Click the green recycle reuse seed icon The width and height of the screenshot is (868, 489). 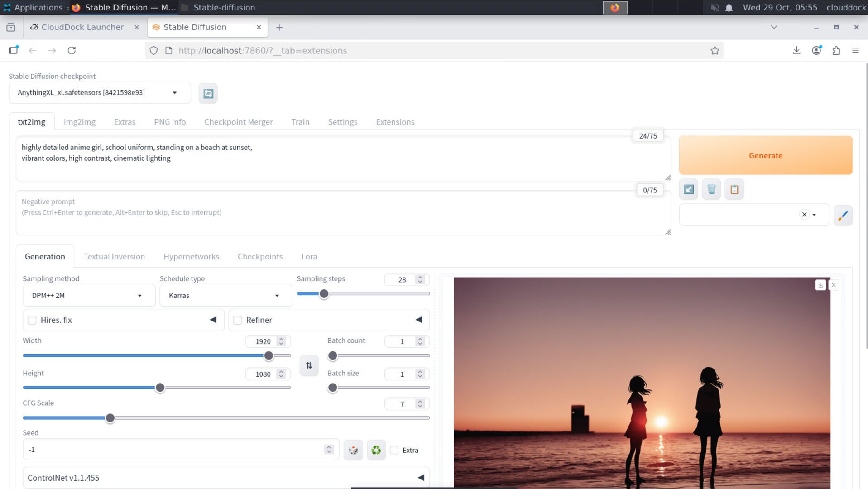376,450
